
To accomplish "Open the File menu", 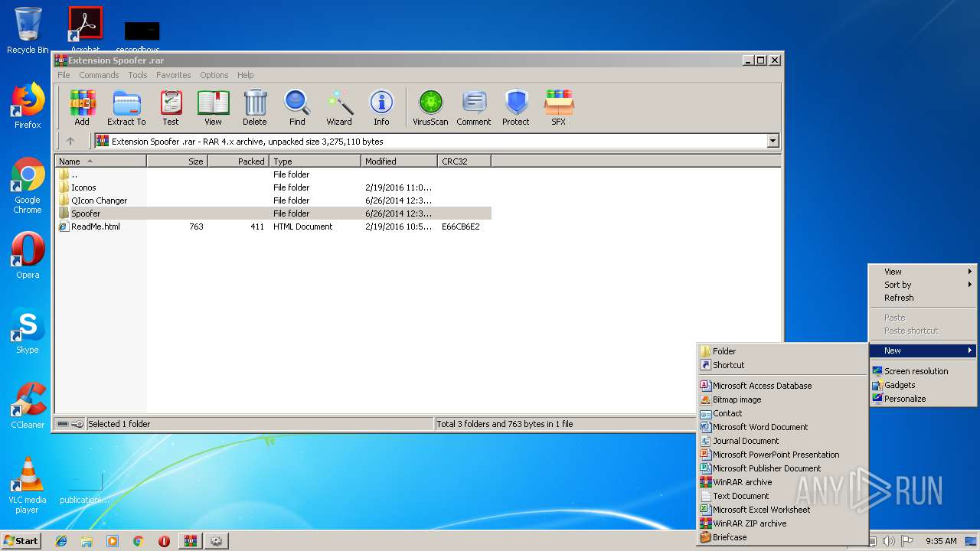I will (x=64, y=75).
